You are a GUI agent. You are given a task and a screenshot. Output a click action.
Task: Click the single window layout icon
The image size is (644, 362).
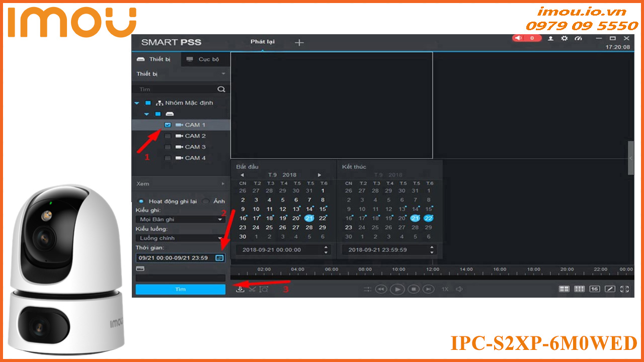click(610, 289)
